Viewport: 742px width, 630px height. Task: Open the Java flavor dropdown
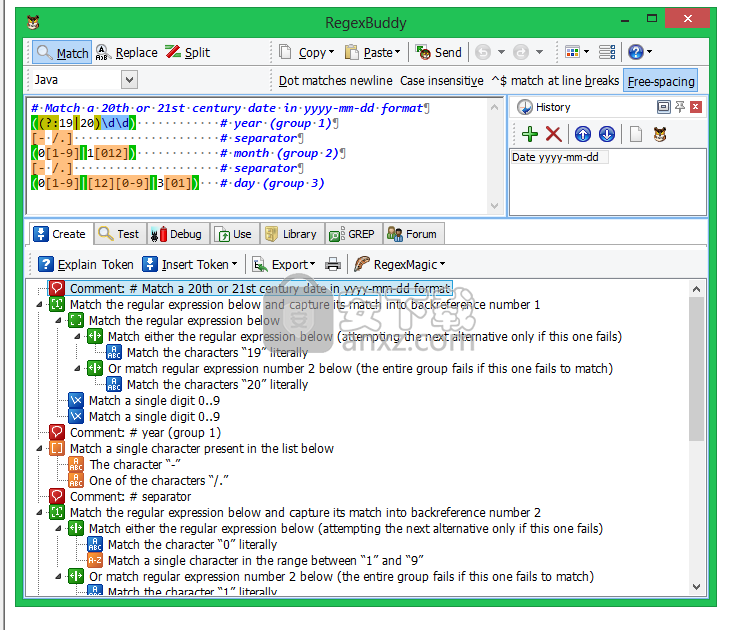tap(129, 80)
